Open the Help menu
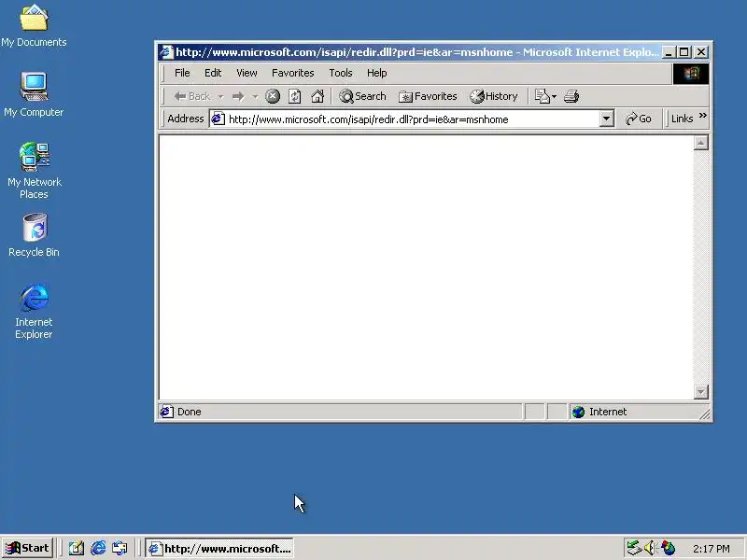This screenshot has width=747, height=560. tap(377, 73)
